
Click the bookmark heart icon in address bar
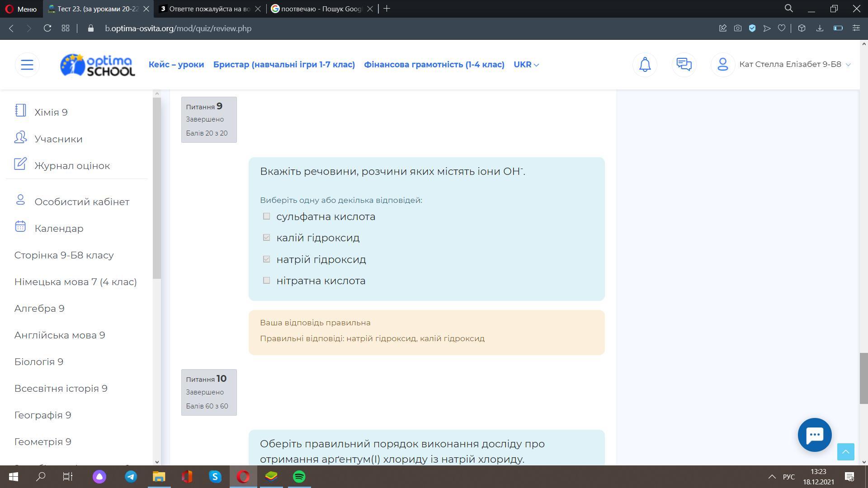pos(781,28)
